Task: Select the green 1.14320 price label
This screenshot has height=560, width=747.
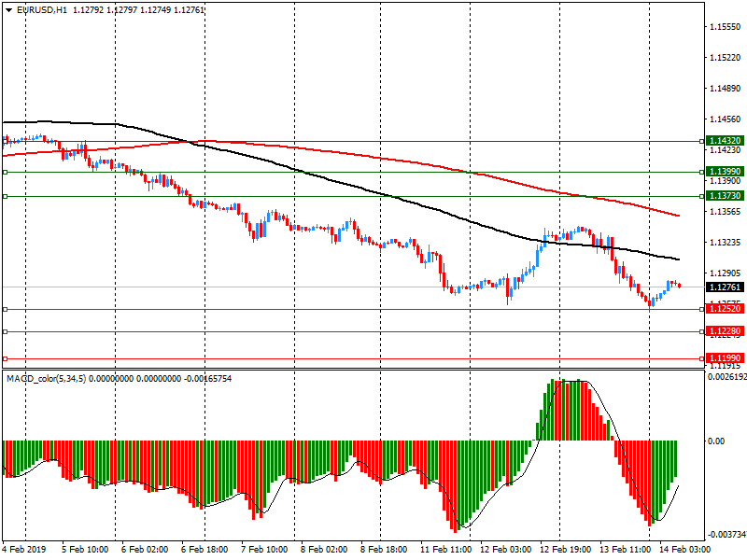Action: 724,141
